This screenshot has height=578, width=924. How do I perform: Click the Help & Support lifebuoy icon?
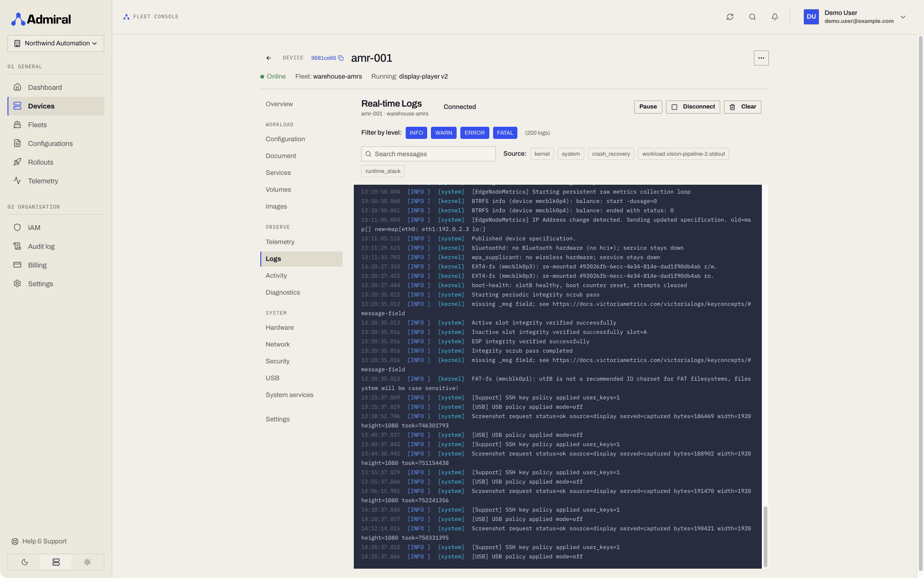[x=15, y=542]
